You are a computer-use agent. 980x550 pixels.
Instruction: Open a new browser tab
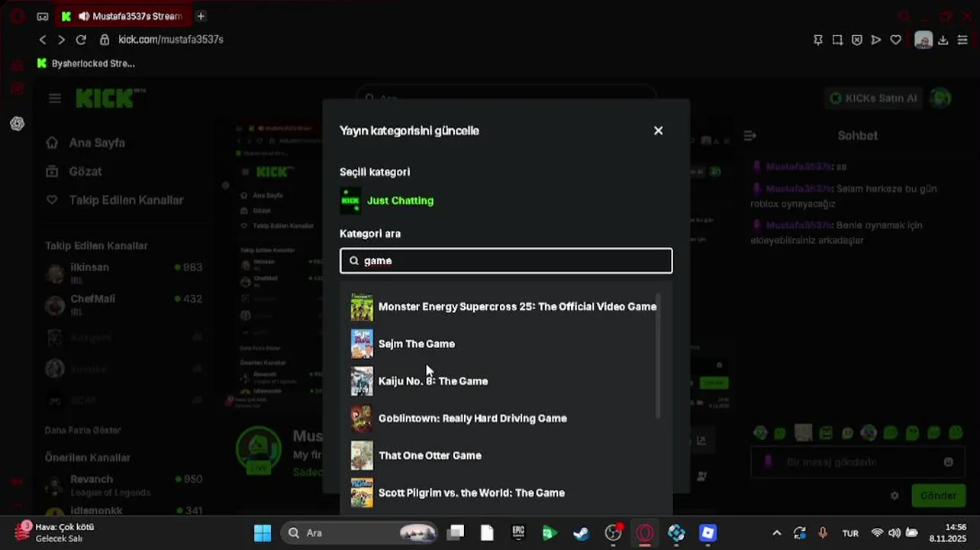[201, 16]
